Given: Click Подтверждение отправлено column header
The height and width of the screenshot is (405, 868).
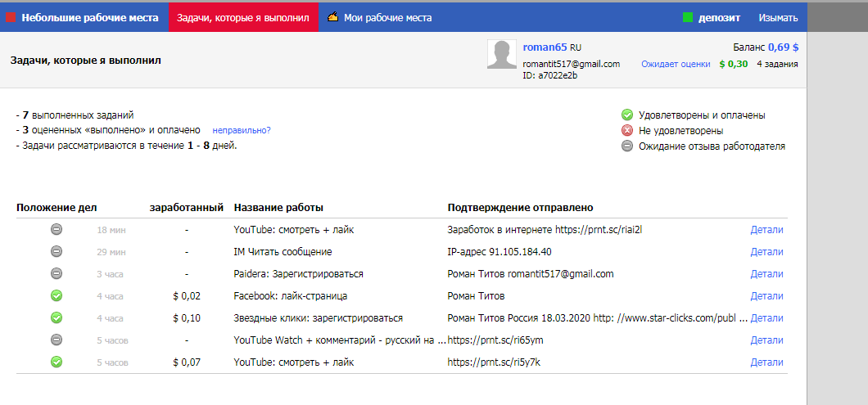Looking at the screenshot, I should click(520, 208).
